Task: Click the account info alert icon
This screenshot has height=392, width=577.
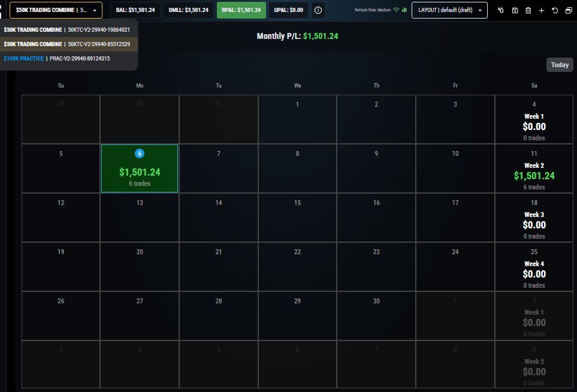Action: pyautogui.click(x=318, y=10)
